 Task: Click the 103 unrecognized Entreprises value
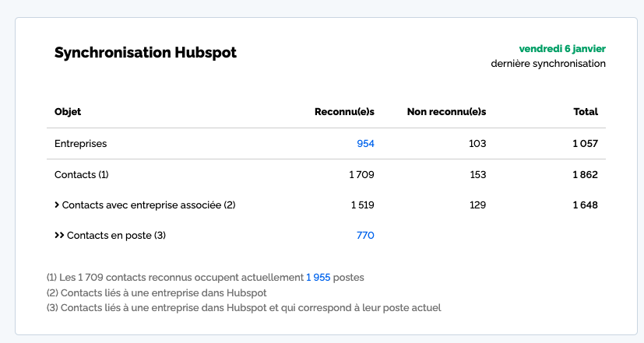477,144
